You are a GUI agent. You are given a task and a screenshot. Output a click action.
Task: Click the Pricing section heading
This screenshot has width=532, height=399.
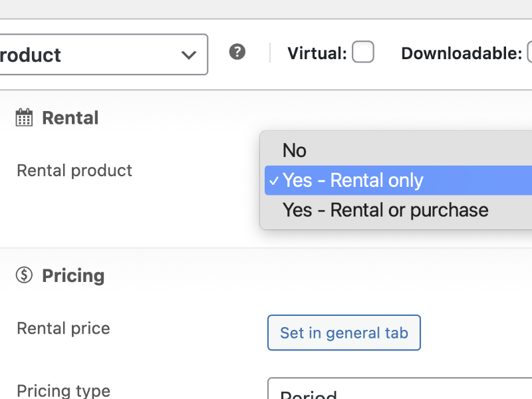[73, 275]
